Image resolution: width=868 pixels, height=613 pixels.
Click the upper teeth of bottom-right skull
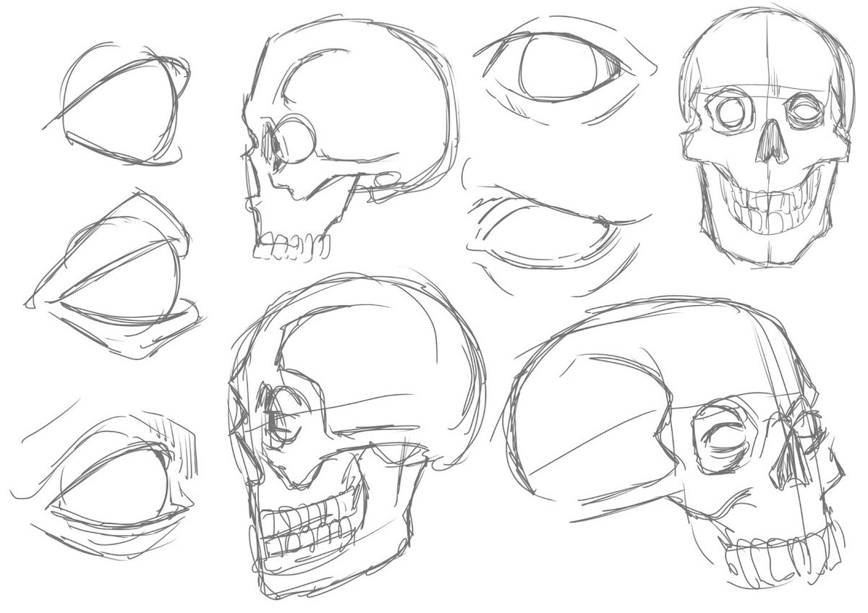click(781, 552)
